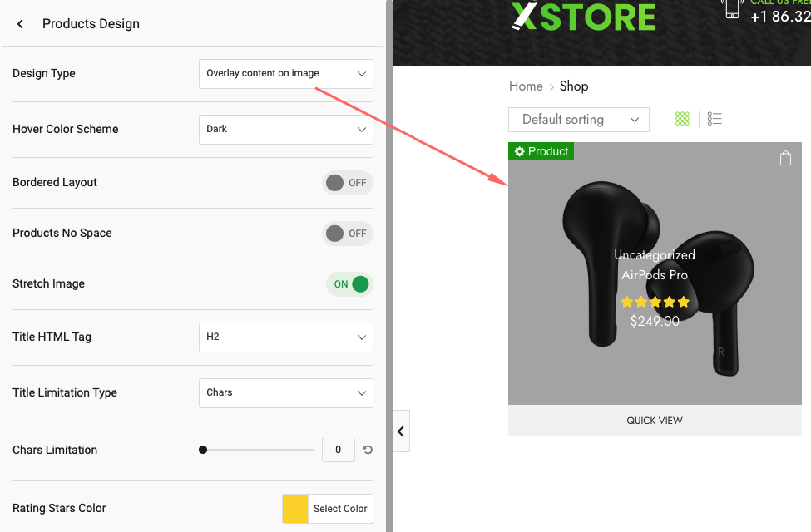Click the XSTORE logo
The image size is (811, 532).
(x=584, y=17)
